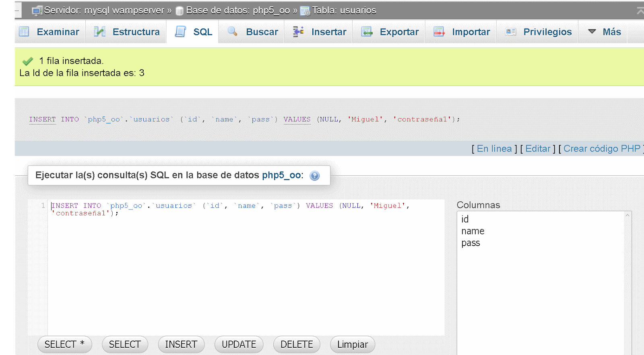Click line number 1 in the editor gutter
Screen dimensions: 644x355
43,205
